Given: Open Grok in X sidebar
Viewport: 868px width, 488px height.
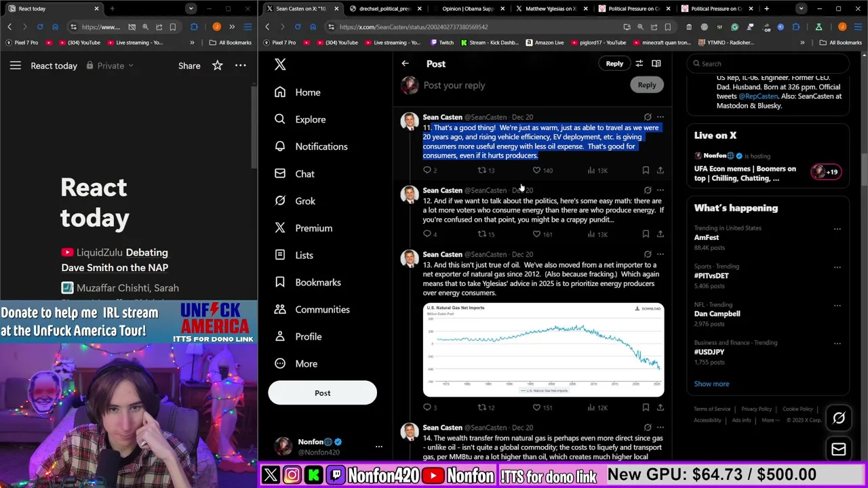Looking at the screenshot, I should pos(295,201).
